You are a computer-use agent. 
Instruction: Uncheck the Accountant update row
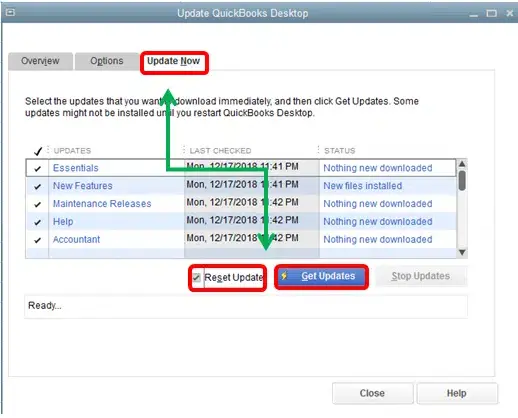[38, 240]
